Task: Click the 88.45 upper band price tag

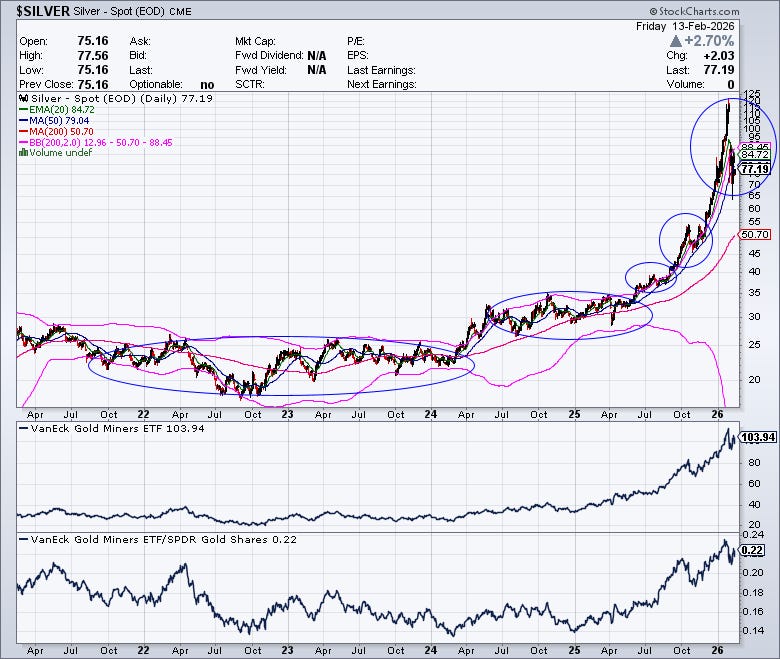Action: tap(755, 147)
